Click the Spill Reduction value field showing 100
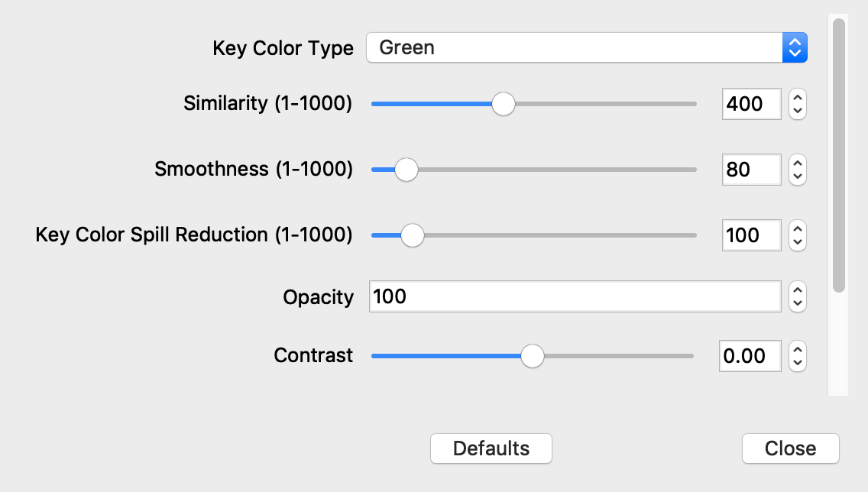This screenshot has width=868, height=492. (x=751, y=235)
